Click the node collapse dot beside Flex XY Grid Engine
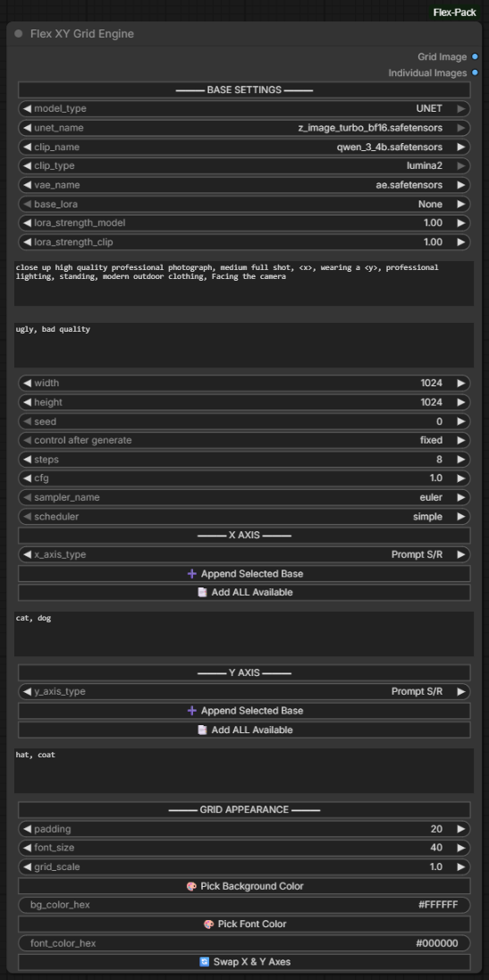 point(19,34)
